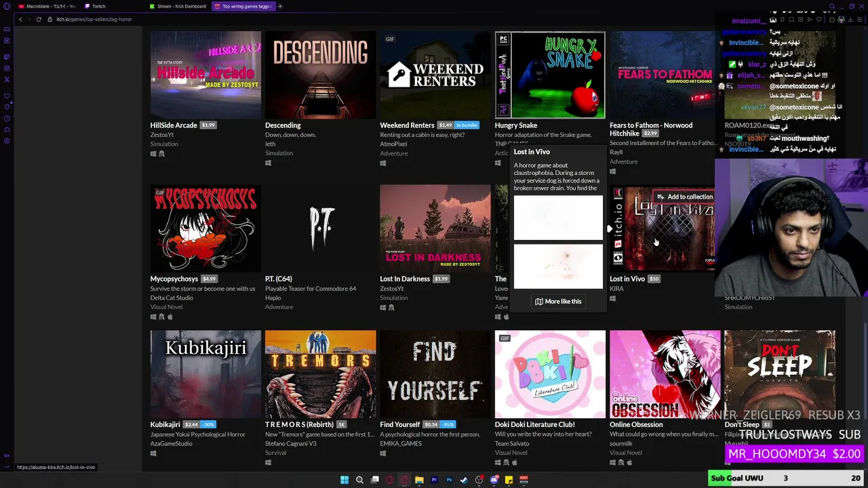The width and height of the screenshot is (868, 488).
Task: Click Descending cover thumbnail
Action: point(320,75)
